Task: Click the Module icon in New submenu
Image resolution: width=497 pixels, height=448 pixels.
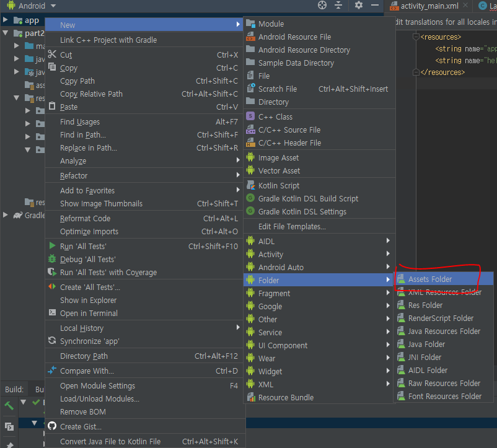Action: tap(250, 24)
